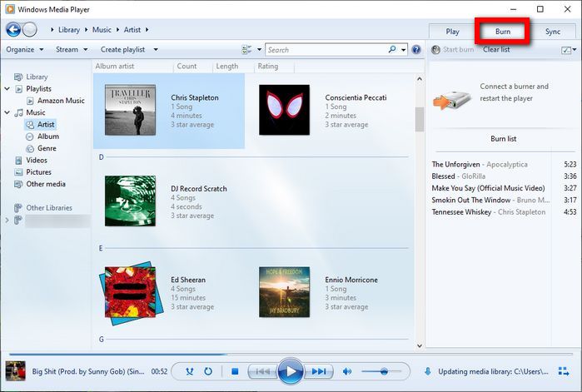This screenshot has height=392, width=582.
Task: Select Conscientia Peccati album art
Action: (x=284, y=110)
